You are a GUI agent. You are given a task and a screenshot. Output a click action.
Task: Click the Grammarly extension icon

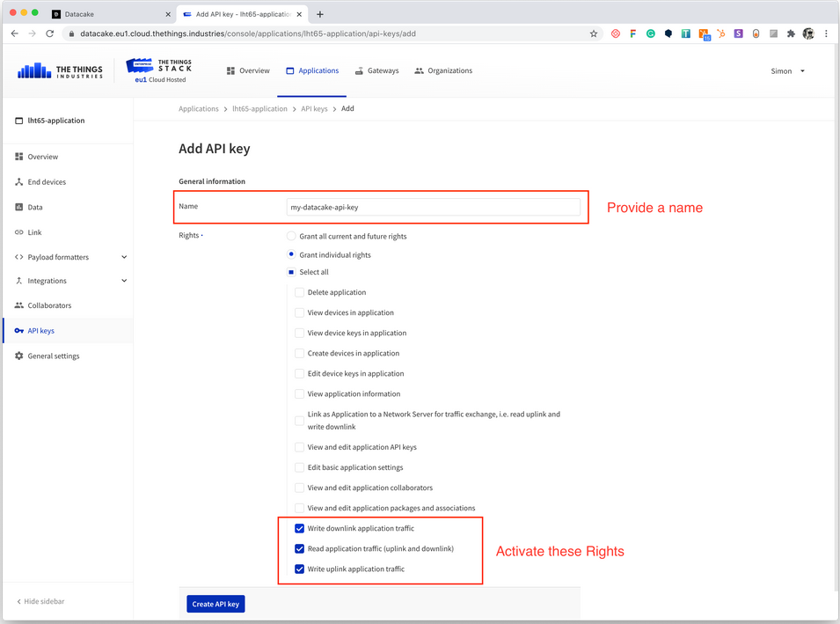pyautogui.click(x=650, y=33)
